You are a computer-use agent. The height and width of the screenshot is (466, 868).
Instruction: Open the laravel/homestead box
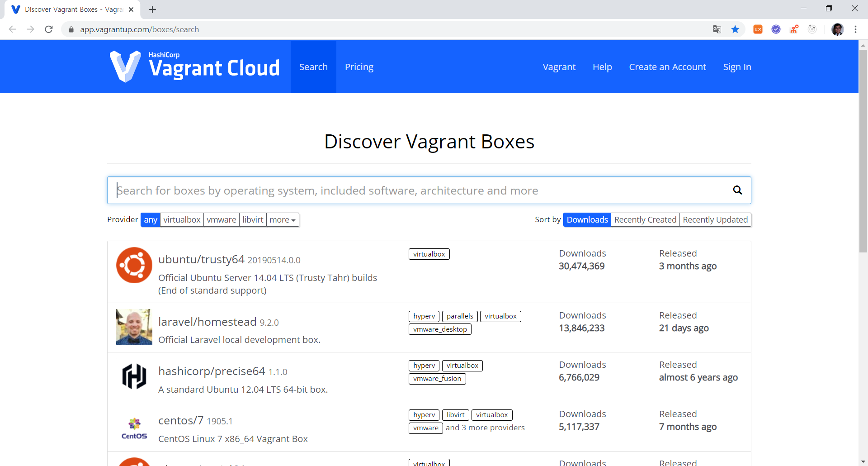207,322
